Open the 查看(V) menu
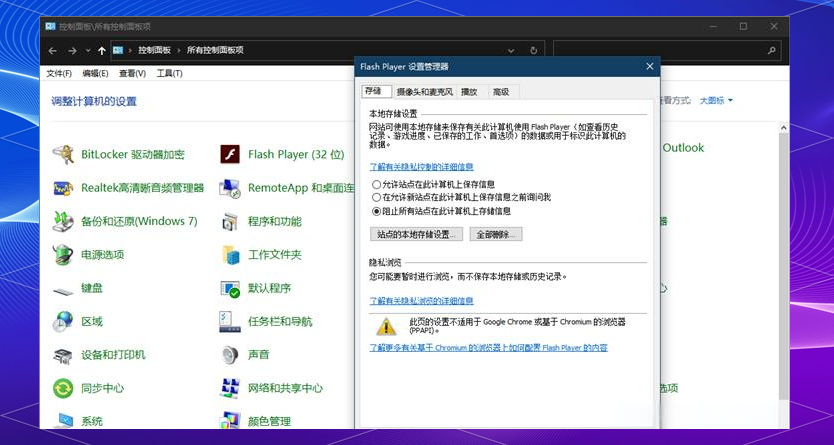 [x=132, y=73]
